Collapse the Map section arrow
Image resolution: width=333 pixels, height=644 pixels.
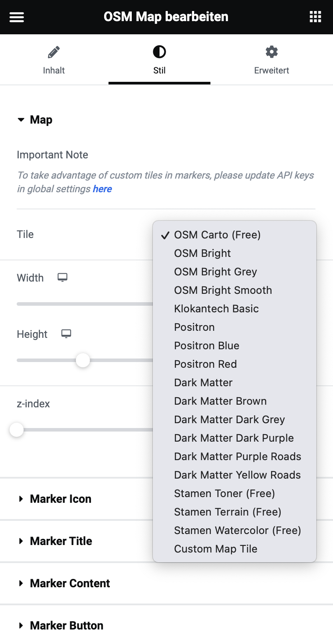[x=21, y=120]
